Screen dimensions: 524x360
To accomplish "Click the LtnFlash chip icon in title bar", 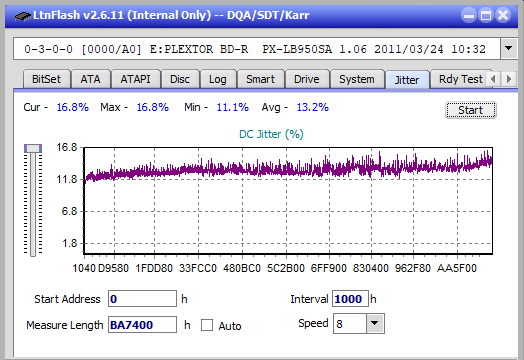I will tap(23, 16).
